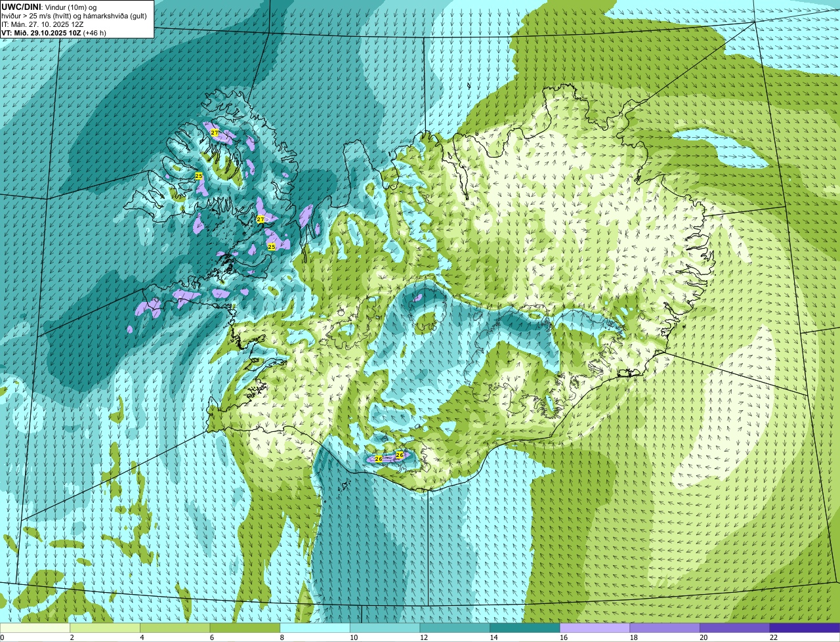Click the legend tick label "12"

tap(424, 637)
